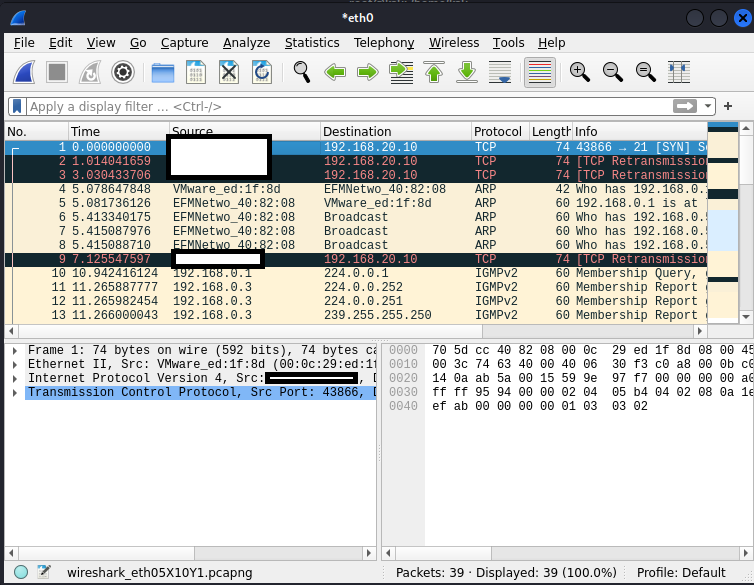This screenshot has width=754, height=585.
Task: Reload this capture file
Action: pyautogui.click(x=262, y=73)
